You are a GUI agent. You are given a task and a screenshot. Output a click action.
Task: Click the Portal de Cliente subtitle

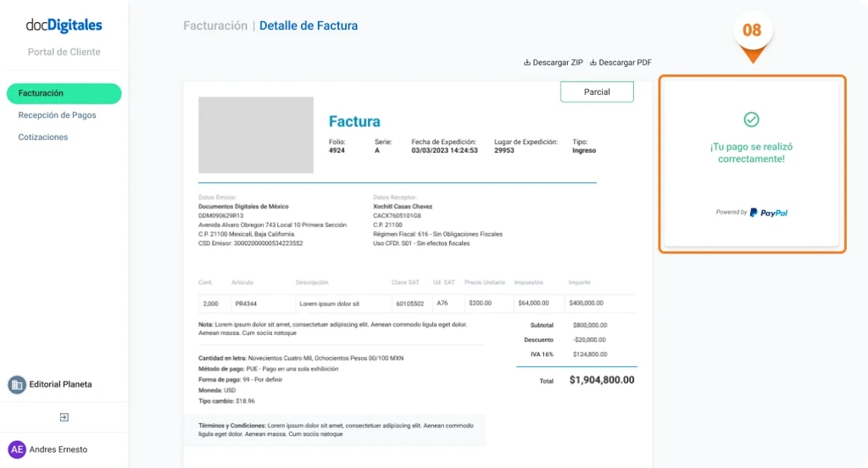coord(64,52)
